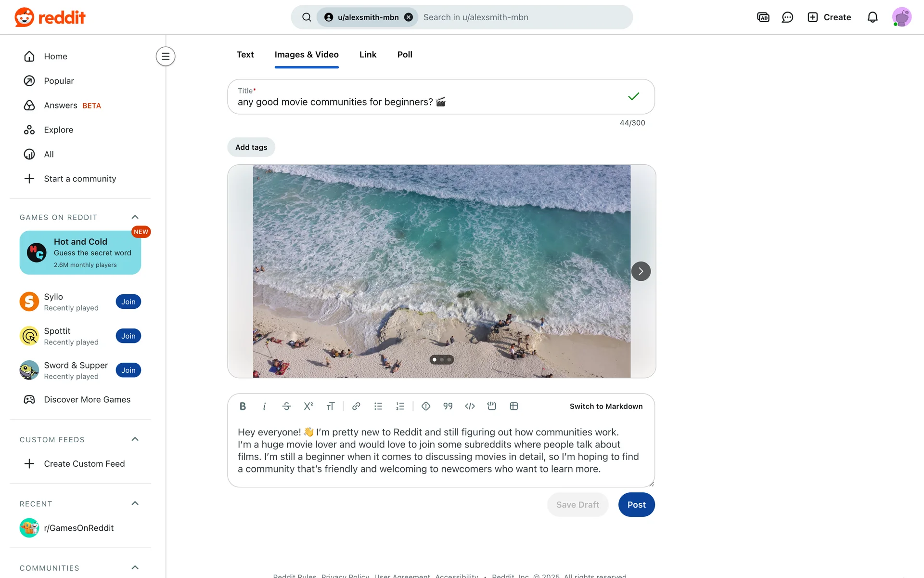This screenshot has width=924, height=578.
Task: Switch to the Poll tab
Action: [405, 55]
